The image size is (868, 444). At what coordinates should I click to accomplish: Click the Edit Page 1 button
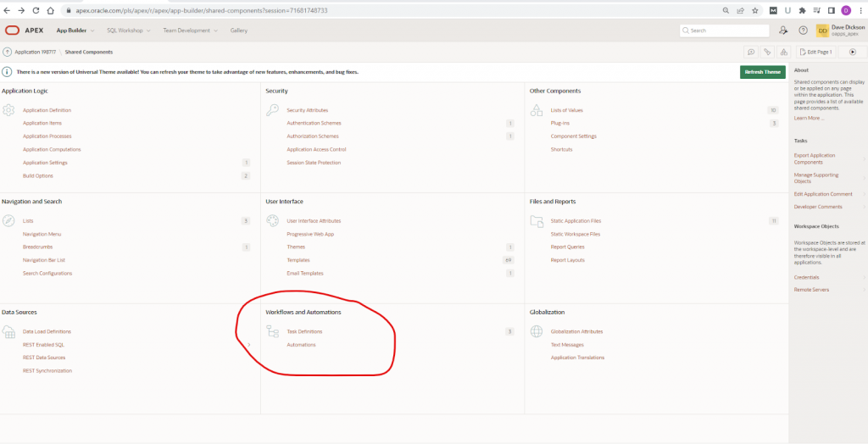coord(816,52)
